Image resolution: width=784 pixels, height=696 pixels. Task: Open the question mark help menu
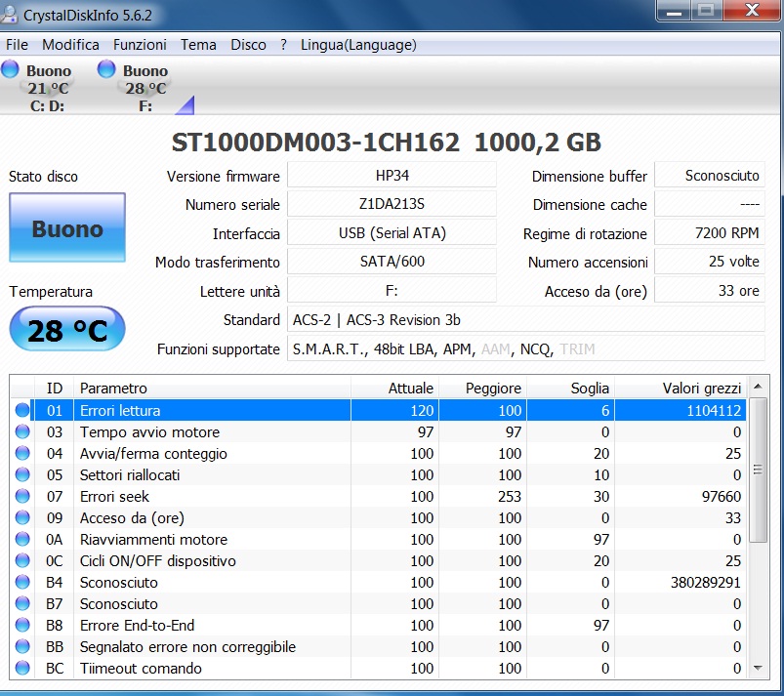[283, 45]
